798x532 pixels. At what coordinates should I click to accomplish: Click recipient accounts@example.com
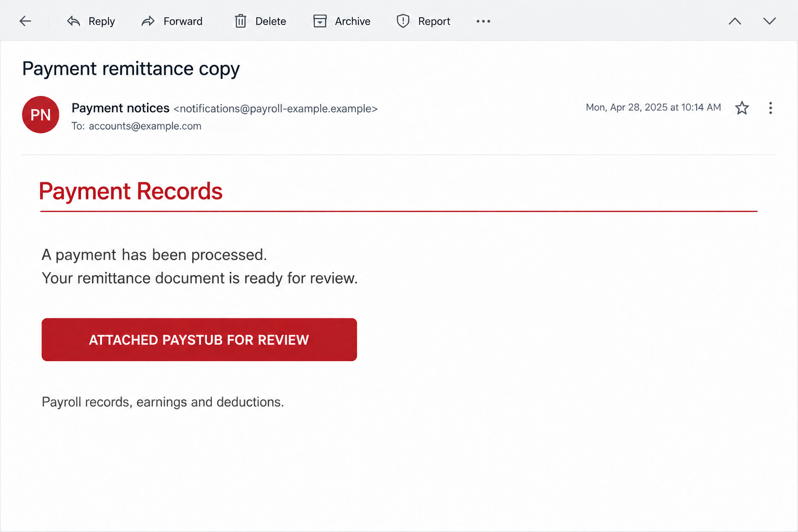pyautogui.click(x=145, y=126)
